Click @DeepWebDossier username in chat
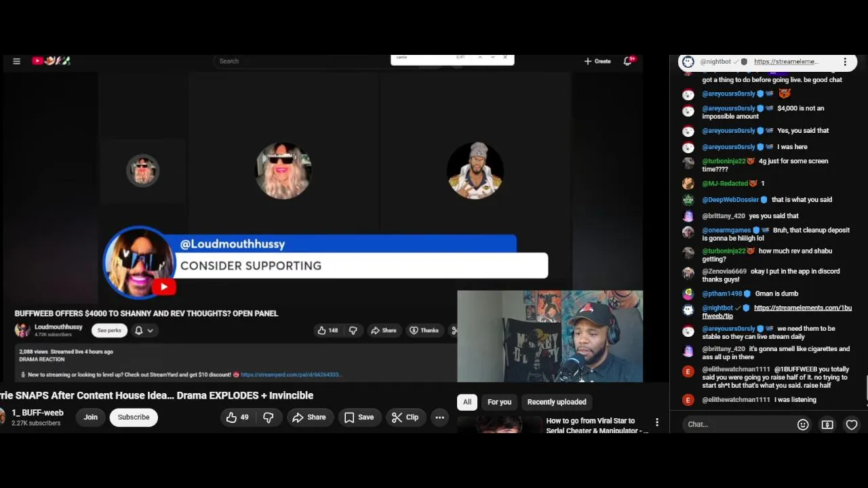The width and height of the screenshot is (868, 488). pyautogui.click(x=730, y=200)
